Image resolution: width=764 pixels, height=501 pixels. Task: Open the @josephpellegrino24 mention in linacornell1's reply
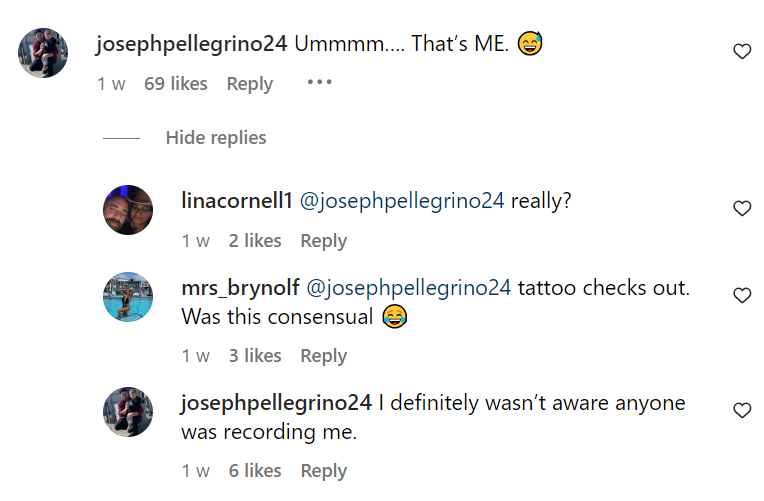point(402,201)
